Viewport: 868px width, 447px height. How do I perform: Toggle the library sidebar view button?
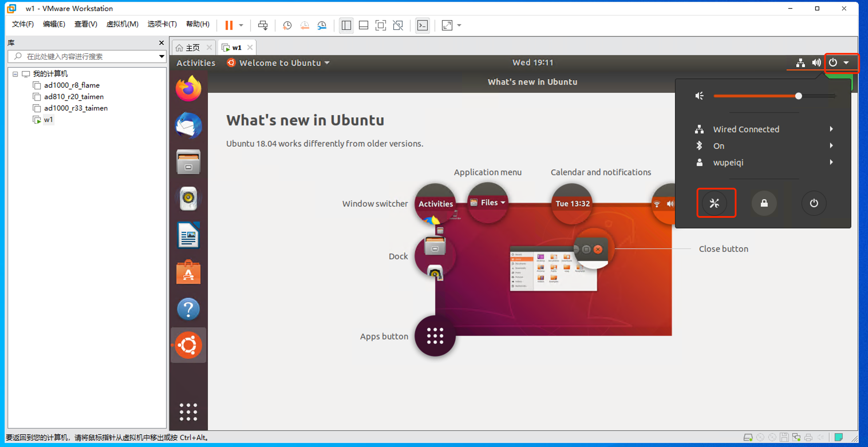(x=346, y=25)
